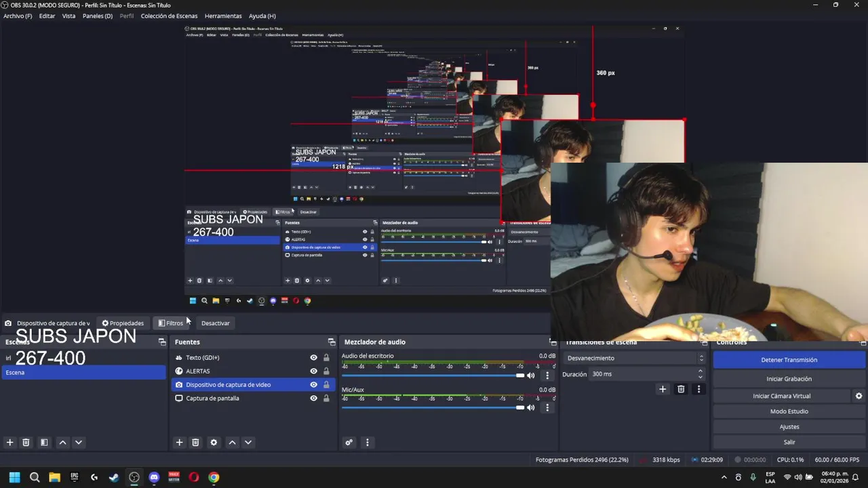Open advanced audio properties gears icon

349,443
